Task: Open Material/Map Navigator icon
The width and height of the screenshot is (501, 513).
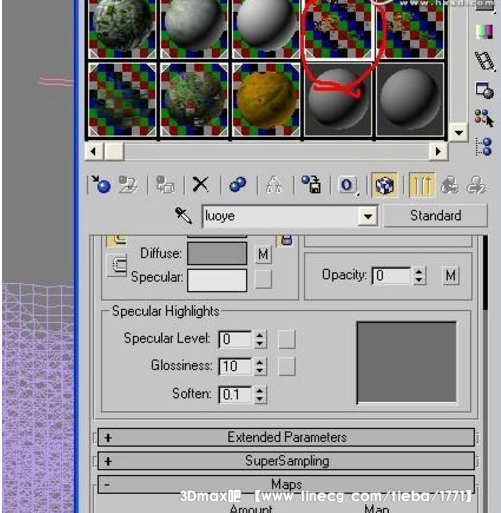Action: [x=484, y=147]
